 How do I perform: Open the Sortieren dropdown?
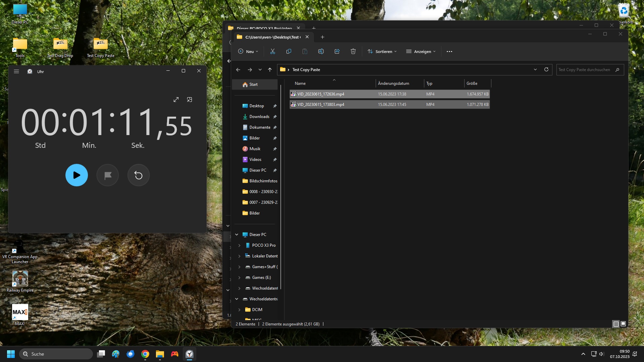(382, 51)
